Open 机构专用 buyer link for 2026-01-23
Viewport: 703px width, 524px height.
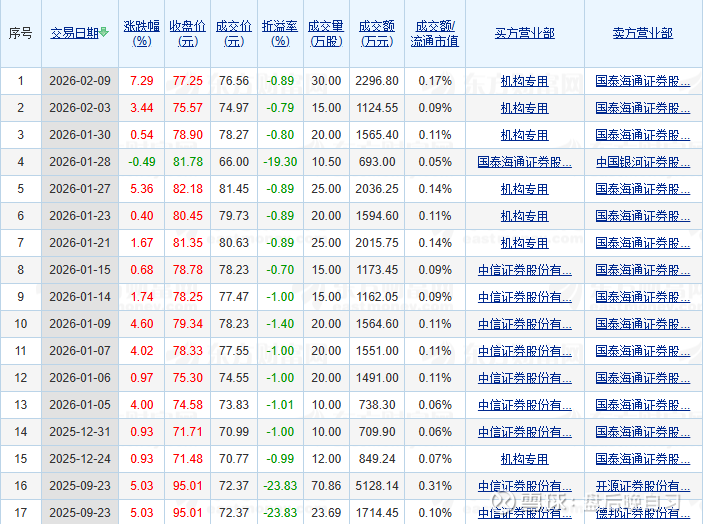[525, 216]
